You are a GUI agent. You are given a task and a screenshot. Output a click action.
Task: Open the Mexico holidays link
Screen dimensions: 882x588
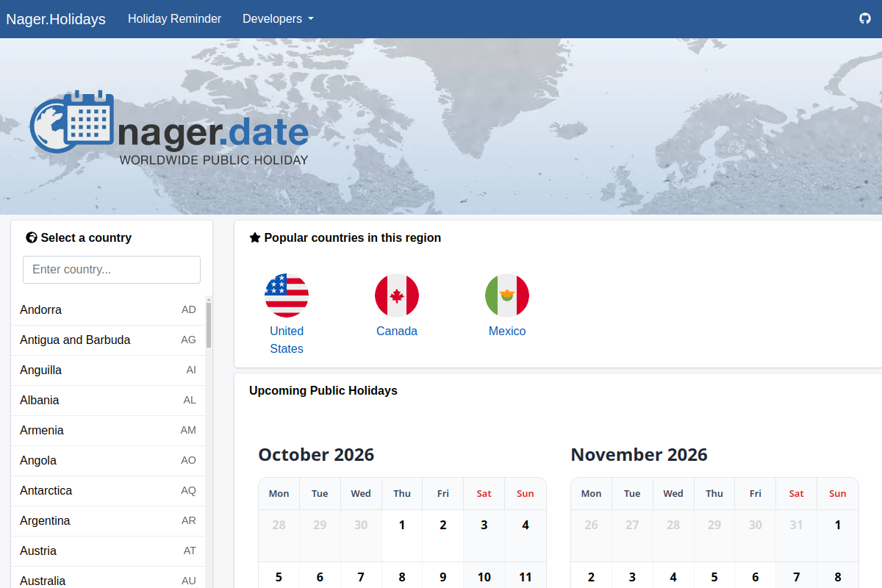[507, 331]
